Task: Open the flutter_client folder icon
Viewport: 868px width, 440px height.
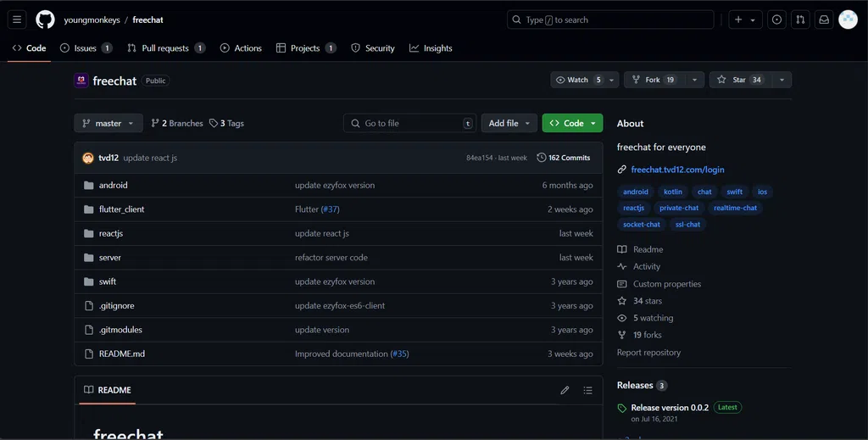Action: (x=88, y=209)
